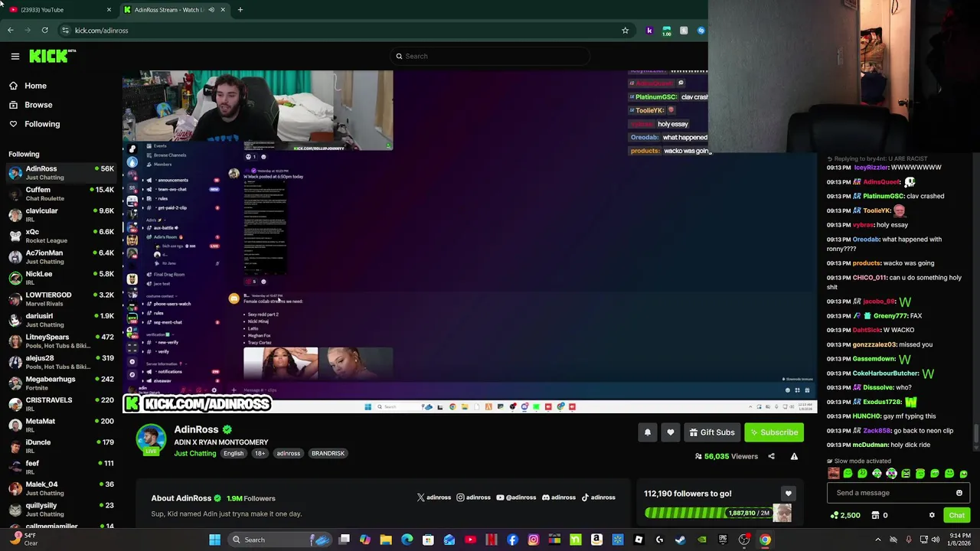Reload the page

pyautogui.click(x=44, y=31)
